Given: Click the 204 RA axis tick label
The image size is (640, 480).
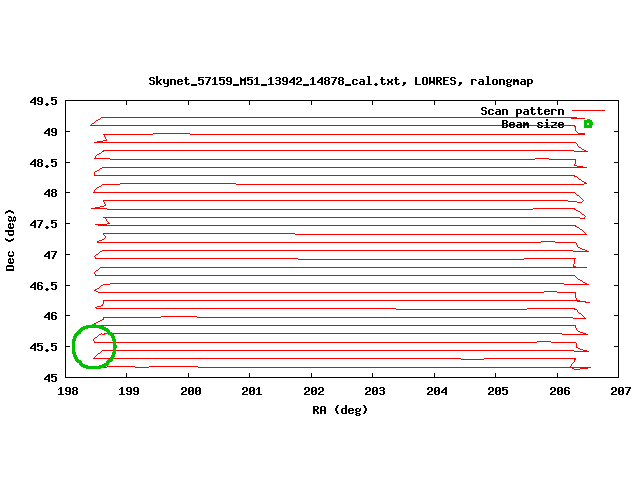Looking at the screenshot, I should [x=437, y=391].
